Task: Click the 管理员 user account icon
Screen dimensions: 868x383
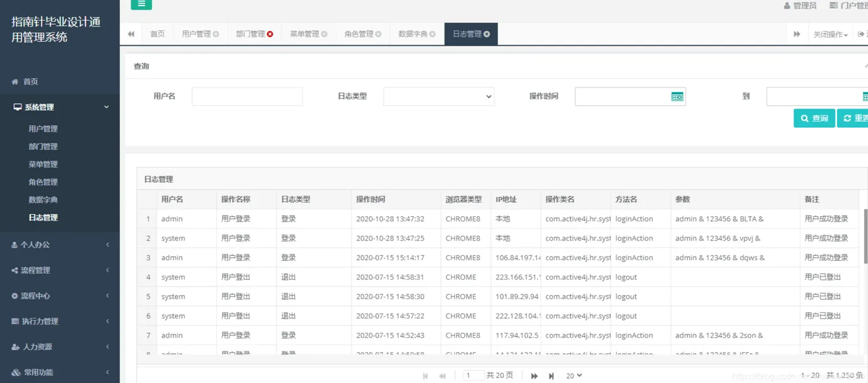Action: click(x=787, y=6)
